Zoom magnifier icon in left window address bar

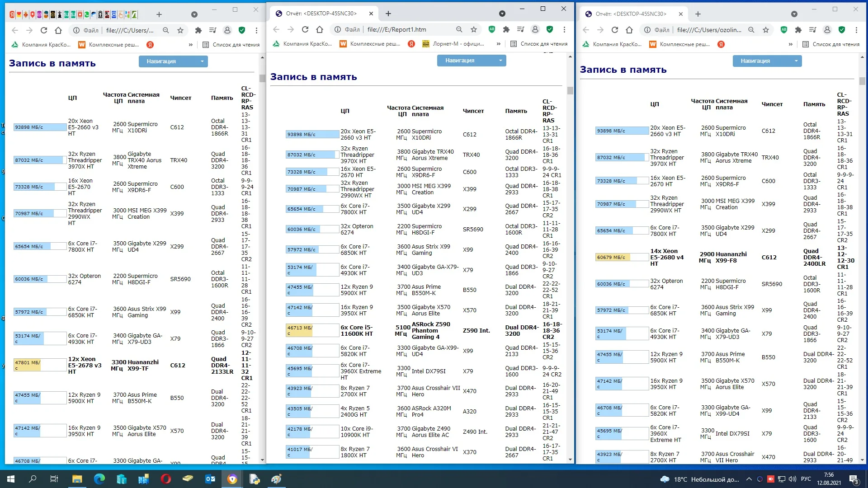click(166, 30)
